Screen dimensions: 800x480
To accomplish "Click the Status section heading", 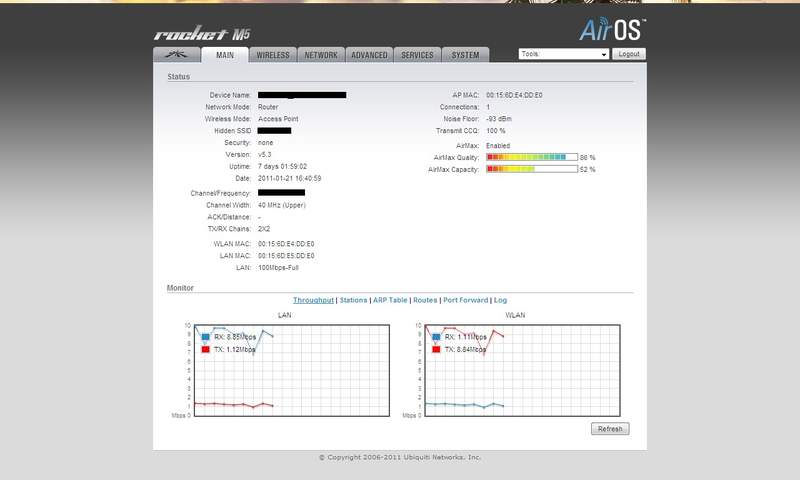I will click(x=179, y=77).
